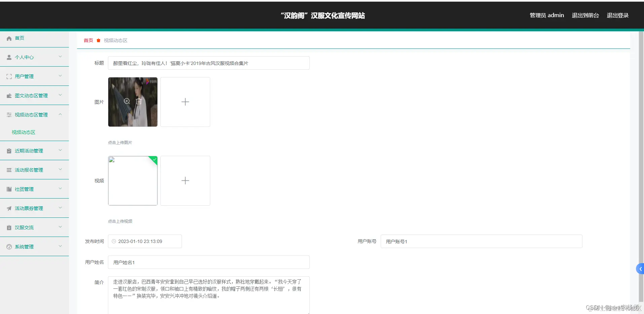Screen dimensions: 644x314
Task: Open the 个人中心 sidebar menu
Action: tap(34, 57)
